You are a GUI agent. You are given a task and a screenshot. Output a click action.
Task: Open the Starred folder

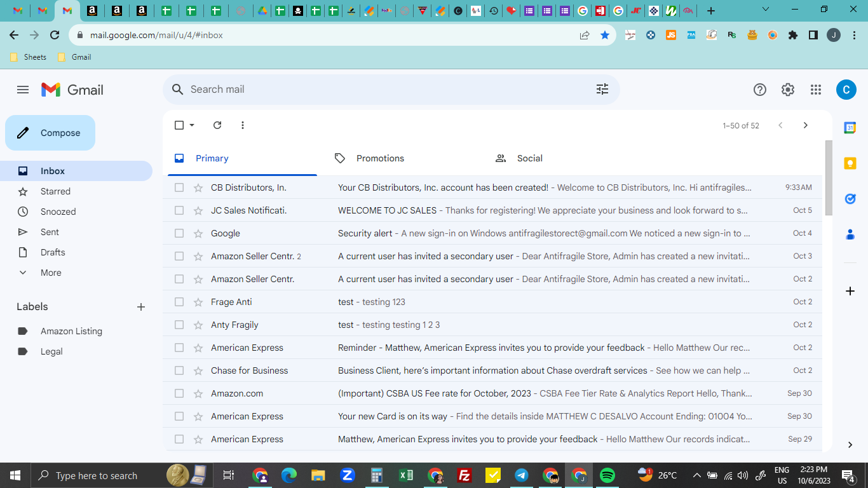point(76,191)
